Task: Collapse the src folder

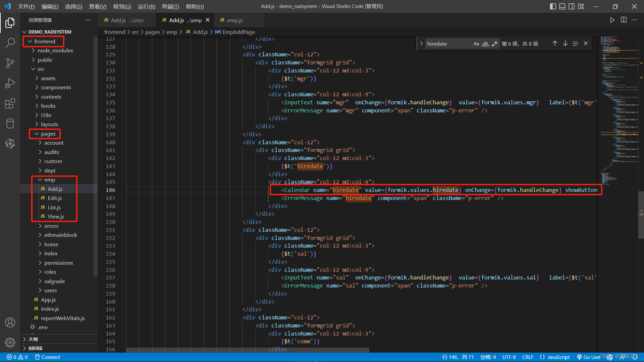Action: point(41,69)
